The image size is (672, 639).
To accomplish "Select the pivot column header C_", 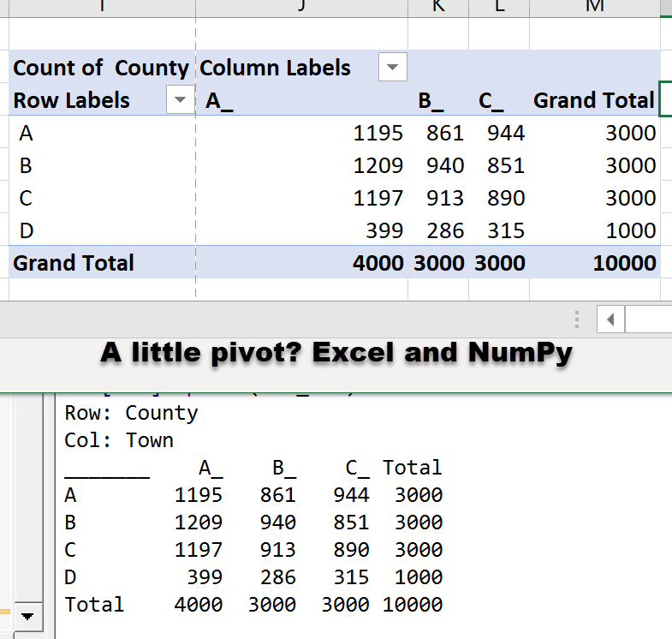I will pyautogui.click(x=499, y=100).
